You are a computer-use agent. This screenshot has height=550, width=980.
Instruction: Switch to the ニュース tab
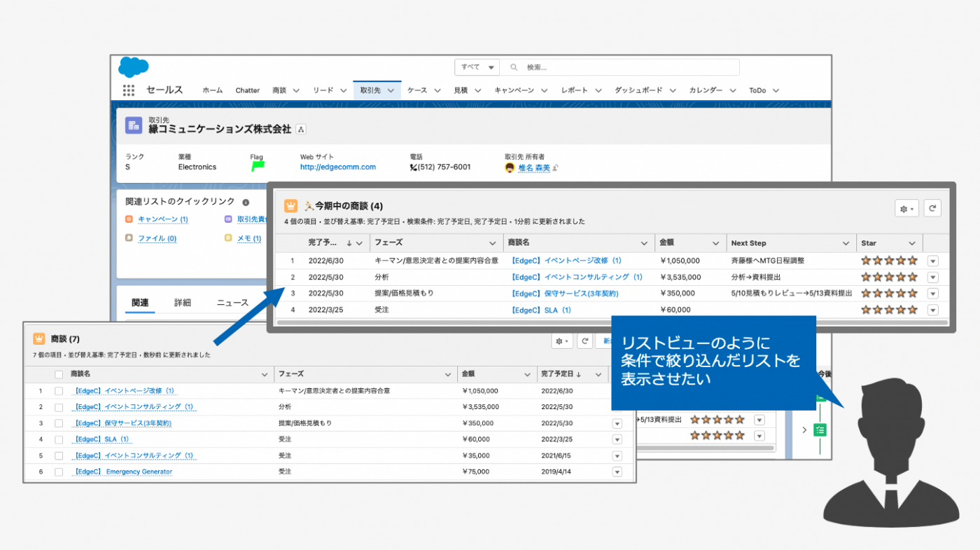click(x=233, y=303)
